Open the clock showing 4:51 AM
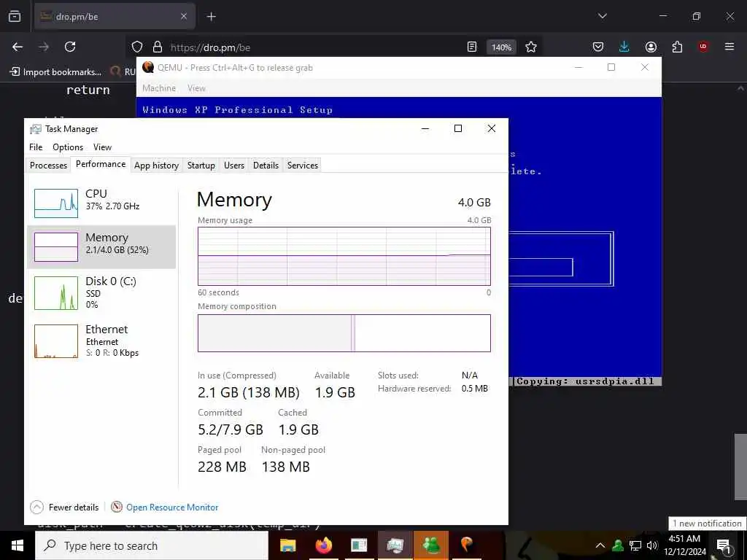Screen dimensions: 747x560 tap(684, 545)
